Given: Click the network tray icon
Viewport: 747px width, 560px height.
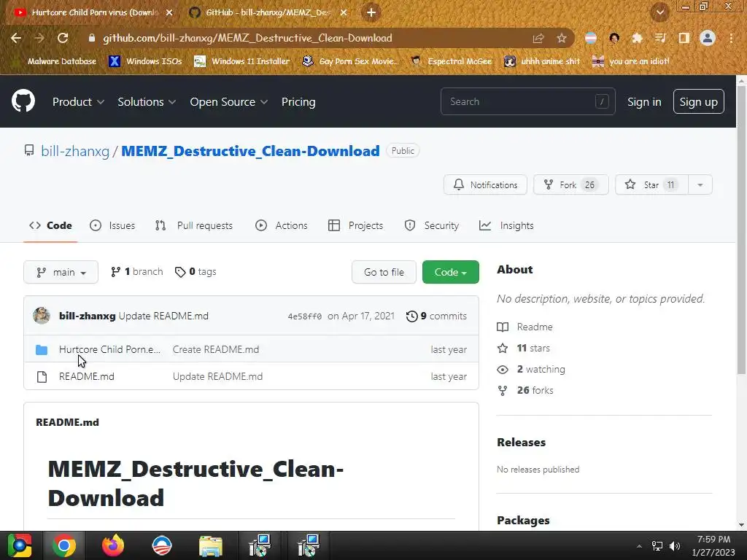Looking at the screenshot, I should pyautogui.click(x=657, y=545).
